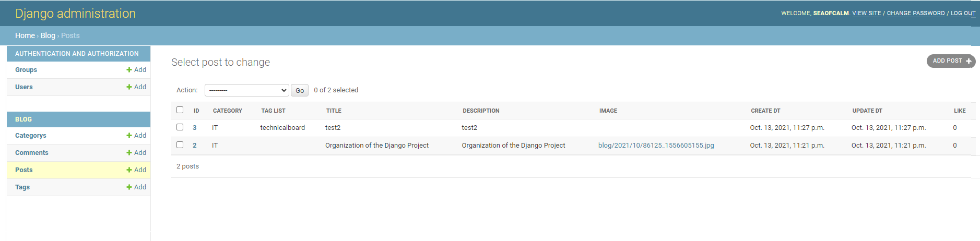Click the plus icon next to Groups
980x241 pixels.
(129, 70)
